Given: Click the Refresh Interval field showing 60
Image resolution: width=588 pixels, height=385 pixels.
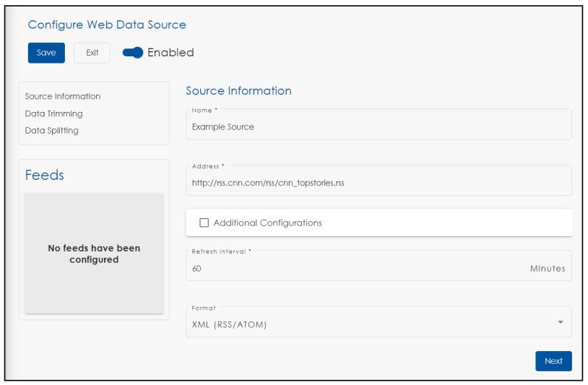Looking at the screenshot, I should [x=379, y=265].
